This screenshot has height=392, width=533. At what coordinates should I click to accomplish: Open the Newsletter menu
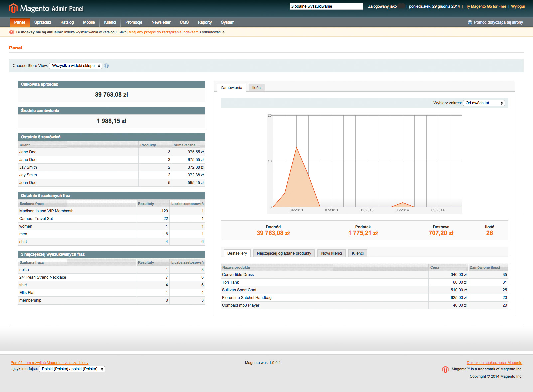pos(161,22)
